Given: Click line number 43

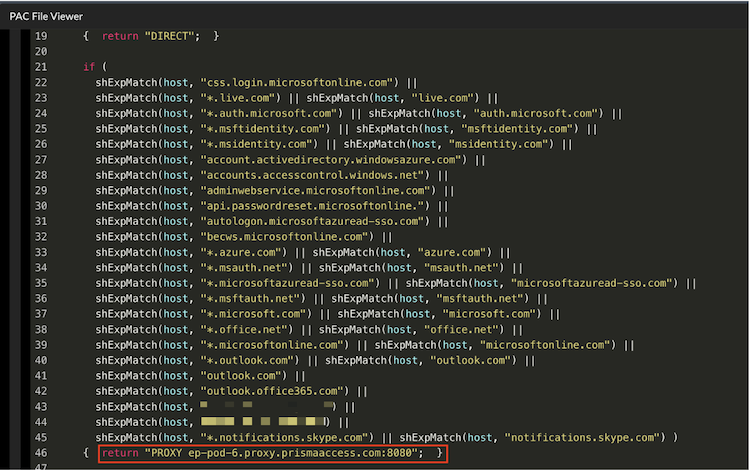Looking at the screenshot, I should click(x=41, y=406).
